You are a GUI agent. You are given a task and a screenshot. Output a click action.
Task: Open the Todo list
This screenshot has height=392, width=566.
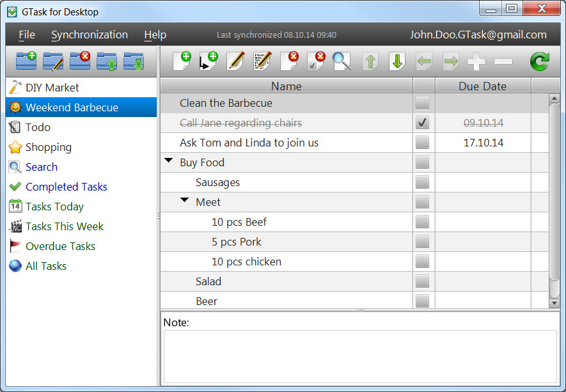tap(81, 127)
